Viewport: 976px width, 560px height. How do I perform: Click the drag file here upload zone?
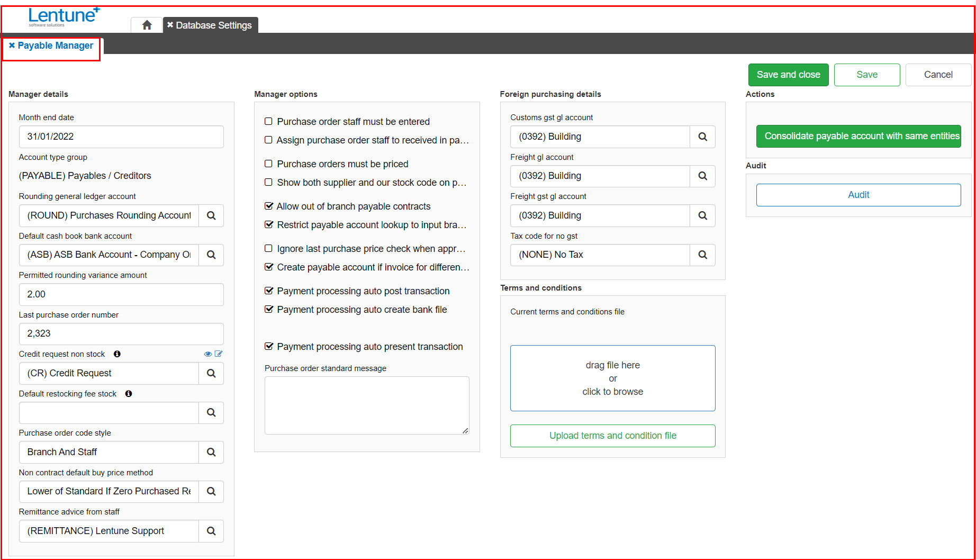tap(612, 378)
